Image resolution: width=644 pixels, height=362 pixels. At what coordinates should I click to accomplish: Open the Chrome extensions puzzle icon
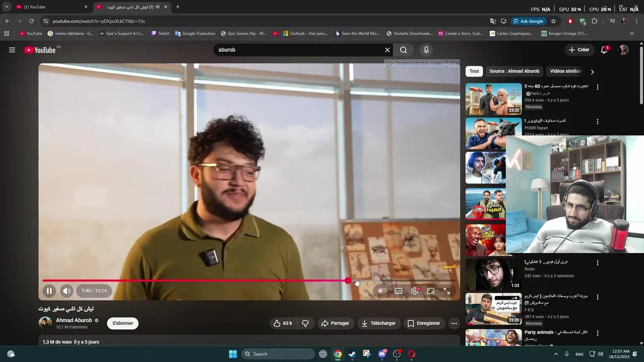[x=595, y=21]
